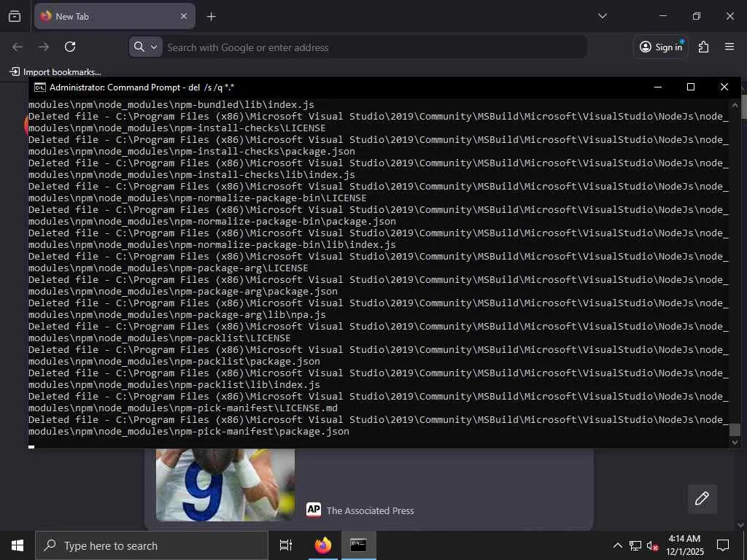
Task: Show hidden system tray icons
Action: click(617, 545)
